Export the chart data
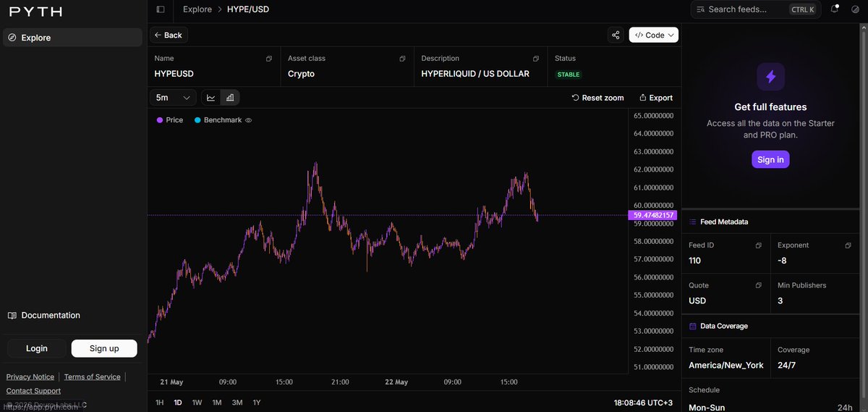 coord(656,98)
